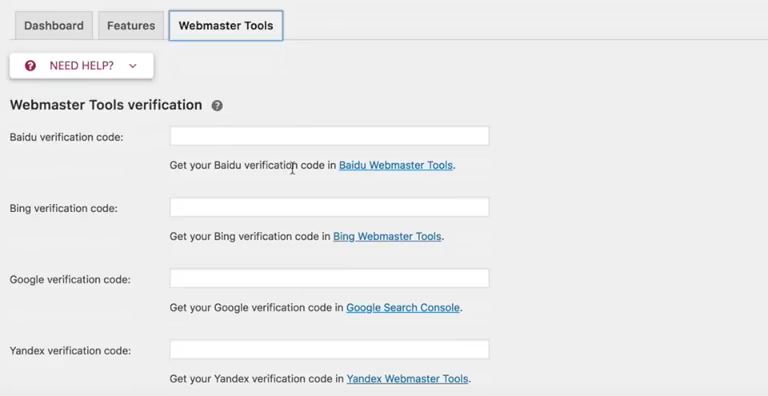The image size is (768, 396).
Task: Follow the Google Search Console link
Action: click(403, 307)
